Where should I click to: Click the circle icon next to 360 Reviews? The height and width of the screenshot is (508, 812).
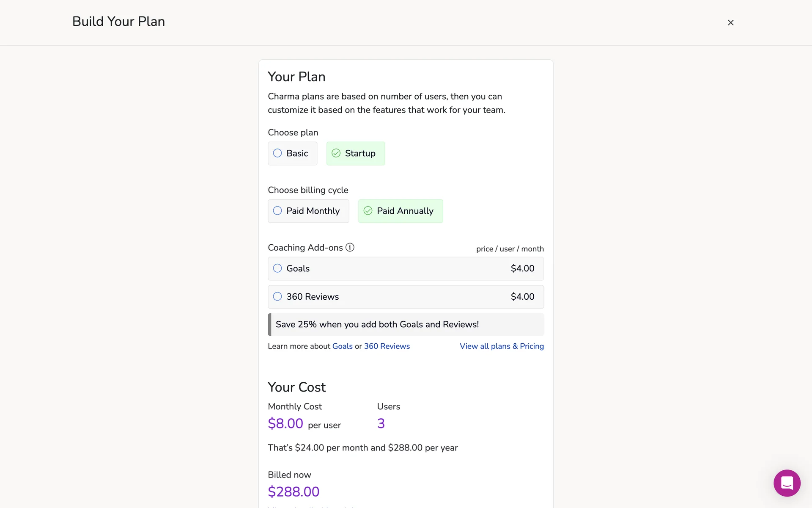pos(277,297)
